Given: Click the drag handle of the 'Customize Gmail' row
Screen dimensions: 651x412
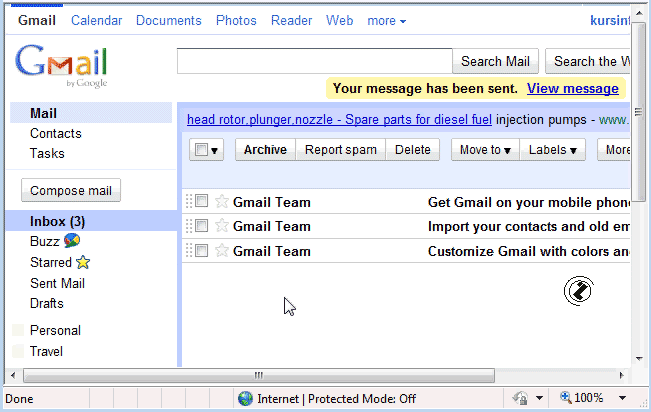Looking at the screenshot, I should [189, 250].
